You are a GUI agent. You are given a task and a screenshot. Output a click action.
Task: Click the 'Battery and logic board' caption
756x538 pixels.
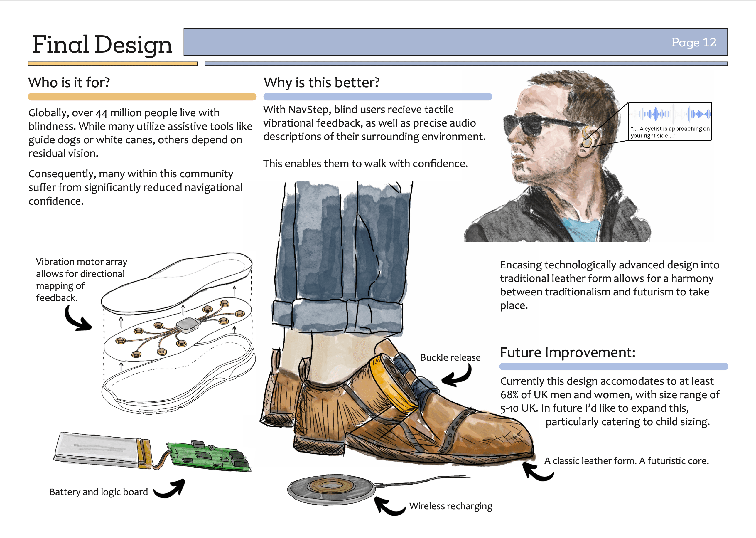pyautogui.click(x=99, y=492)
